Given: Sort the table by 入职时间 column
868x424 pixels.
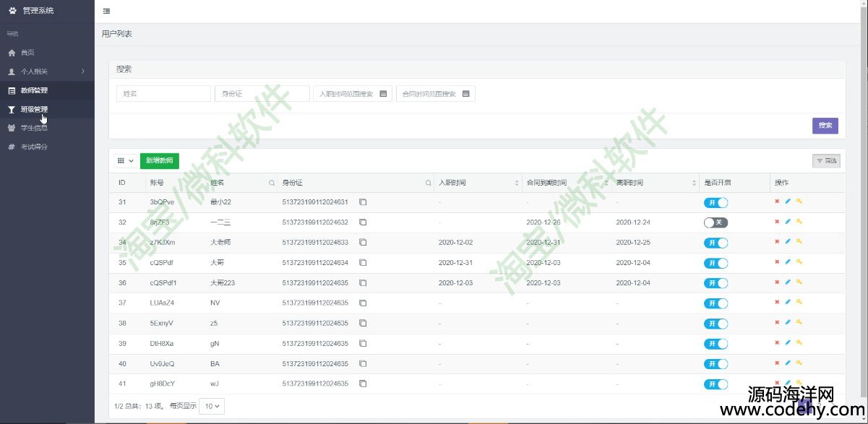Looking at the screenshot, I should click(x=517, y=183).
